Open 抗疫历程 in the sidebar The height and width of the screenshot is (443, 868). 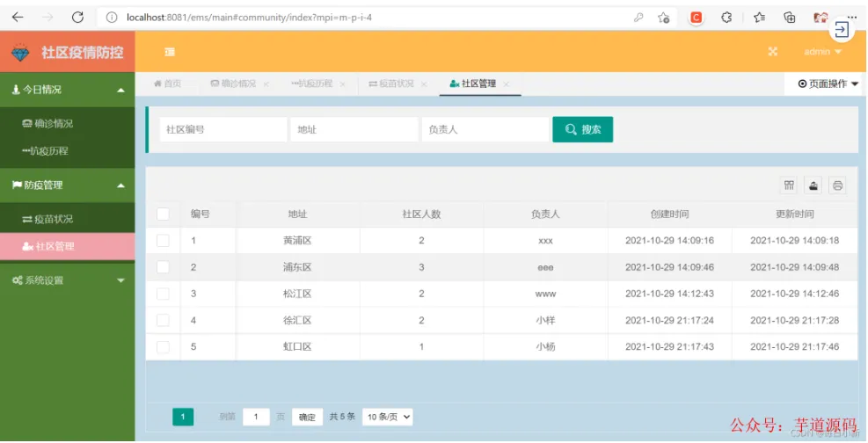(68, 151)
